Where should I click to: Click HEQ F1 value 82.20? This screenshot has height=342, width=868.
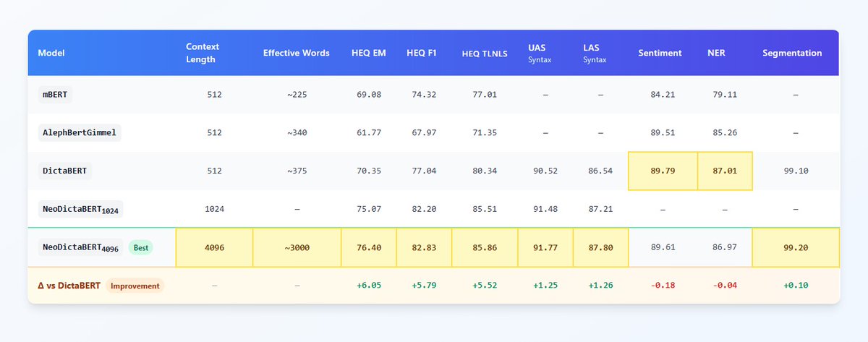(x=424, y=210)
